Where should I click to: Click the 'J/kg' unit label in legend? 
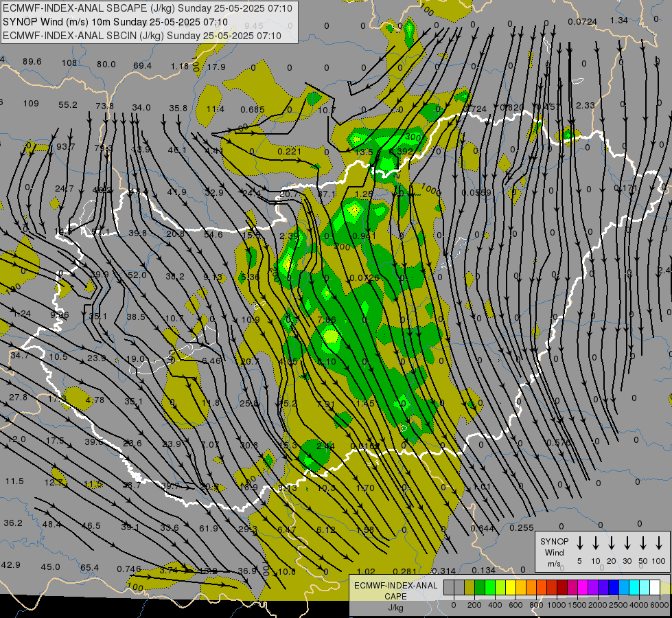[x=395, y=608]
